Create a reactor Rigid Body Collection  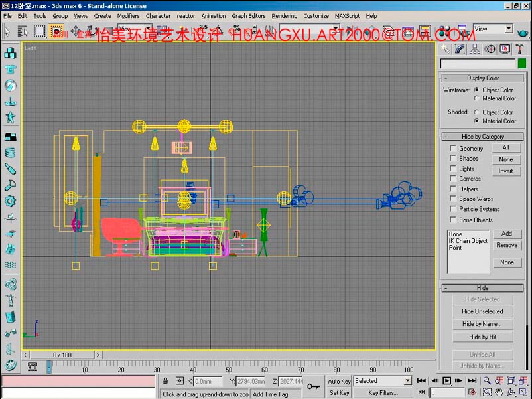tap(10, 53)
